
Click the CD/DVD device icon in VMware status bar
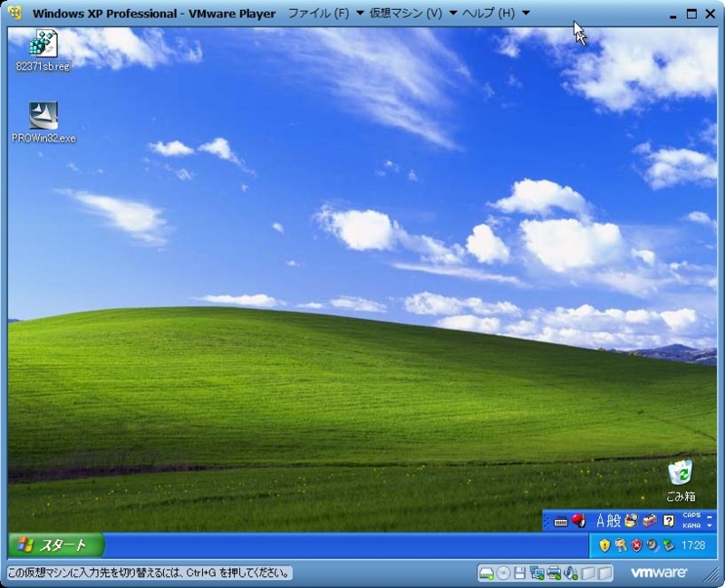504,572
